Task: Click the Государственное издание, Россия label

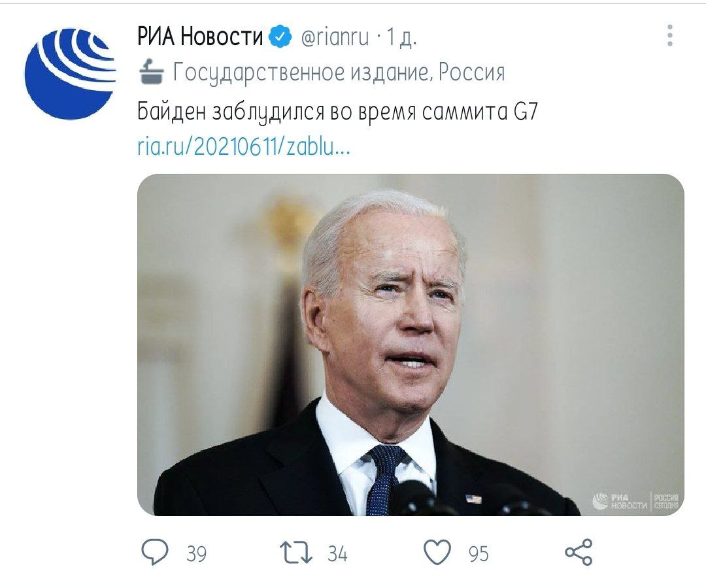Action: click(339, 73)
